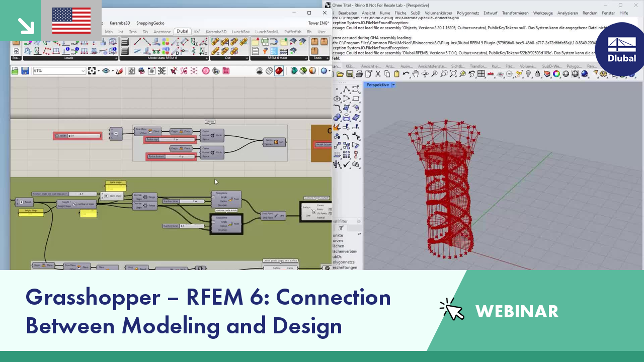Toggle the preview eye icon in Grasshopper
The image size is (644, 362).
[x=105, y=71]
